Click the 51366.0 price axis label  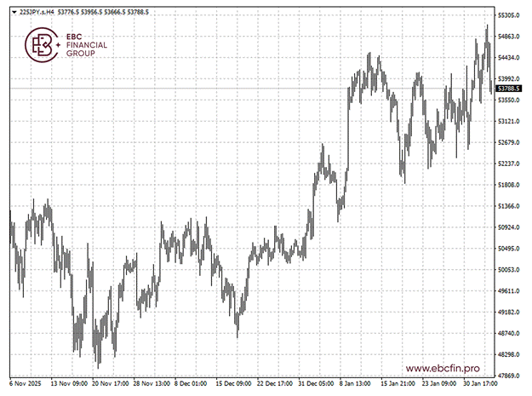click(x=509, y=206)
